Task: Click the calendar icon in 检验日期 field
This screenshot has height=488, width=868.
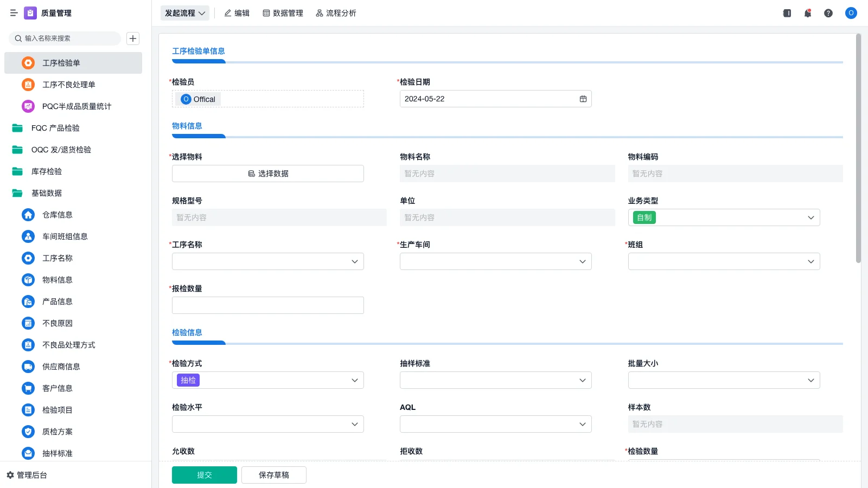Action: 583,99
